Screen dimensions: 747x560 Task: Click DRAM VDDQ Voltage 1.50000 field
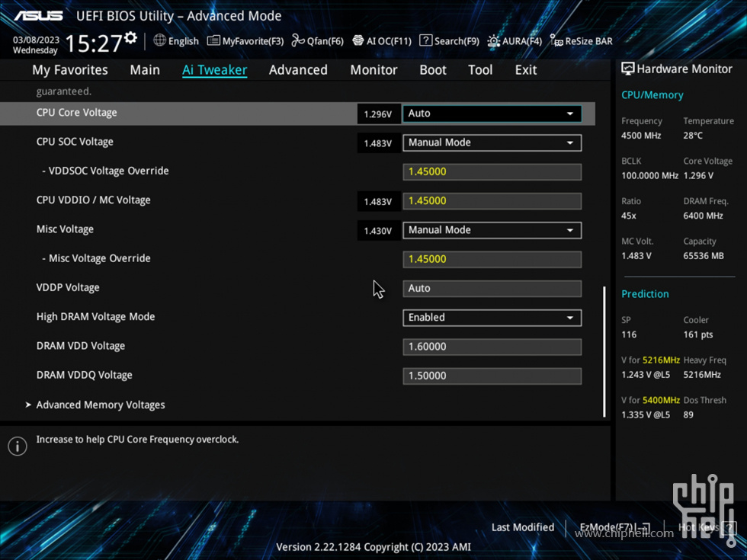pyautogui.click(x=492, y=376)
